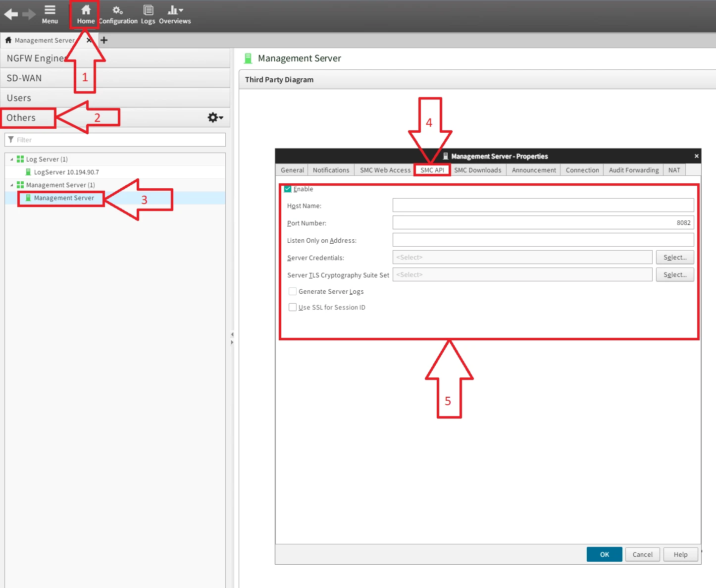
Task: Navigate back using the back arrow
Action: (x=10, y=14)
